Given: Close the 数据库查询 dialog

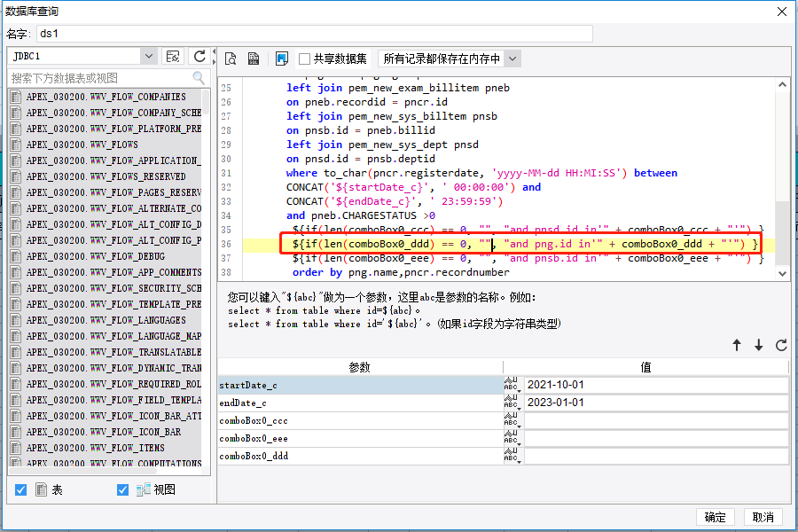Looking at the screenshot, I should [x=782, y=12].
